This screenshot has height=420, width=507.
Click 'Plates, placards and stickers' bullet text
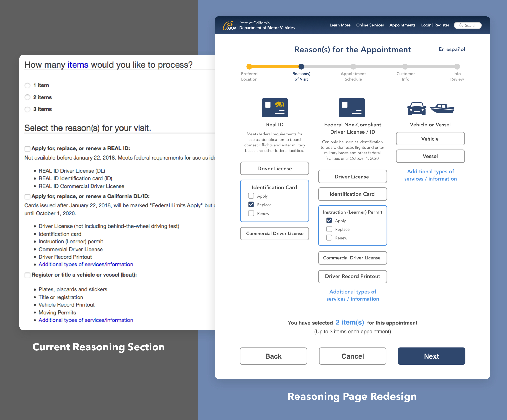click(73, 289)
